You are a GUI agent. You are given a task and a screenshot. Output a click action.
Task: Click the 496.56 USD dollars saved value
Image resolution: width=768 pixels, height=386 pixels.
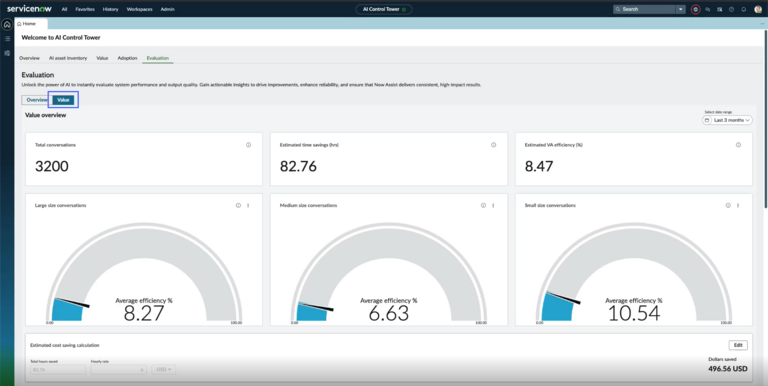click(x=728, y=369)
